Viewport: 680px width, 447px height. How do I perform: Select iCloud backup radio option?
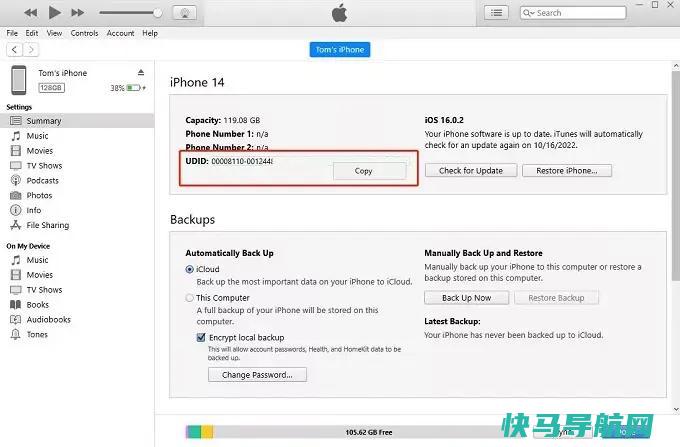pos(190,269)
